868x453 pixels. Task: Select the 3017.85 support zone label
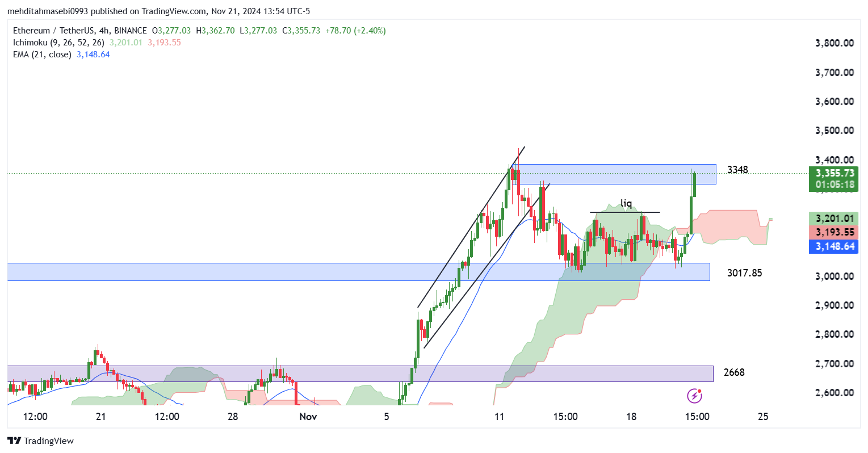pos(744,273)
